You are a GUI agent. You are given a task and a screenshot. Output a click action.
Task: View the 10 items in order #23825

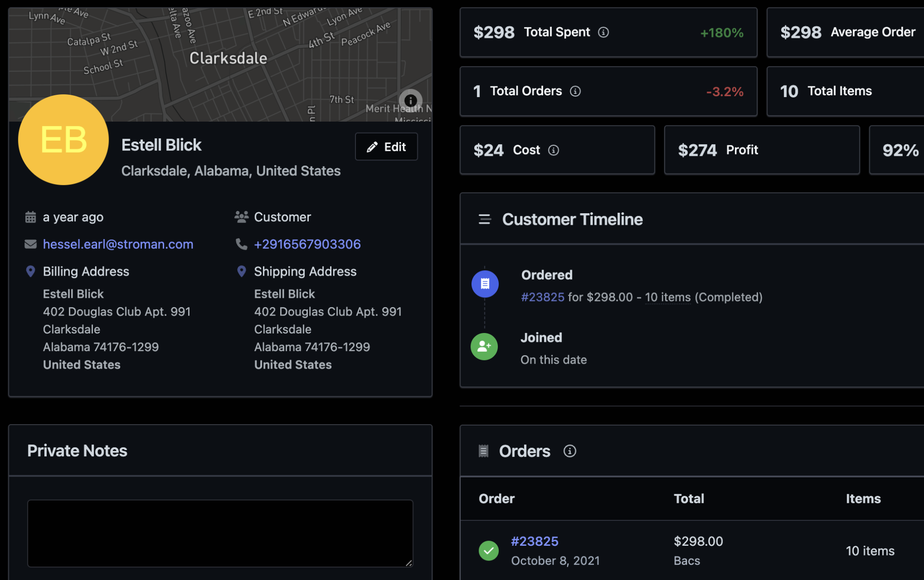[667, 297]
